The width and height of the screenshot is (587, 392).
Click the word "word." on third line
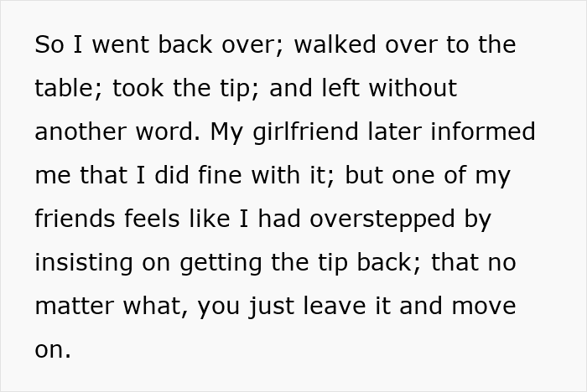168,132
